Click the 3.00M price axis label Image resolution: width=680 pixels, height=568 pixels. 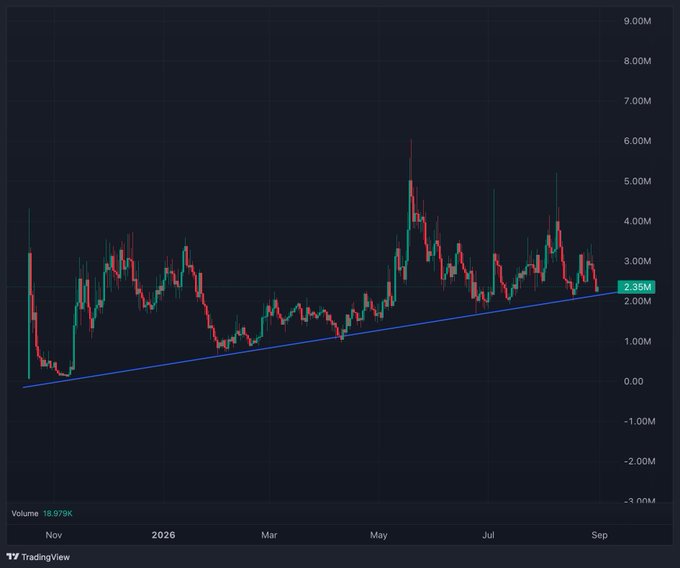click(x=637, y=261)
